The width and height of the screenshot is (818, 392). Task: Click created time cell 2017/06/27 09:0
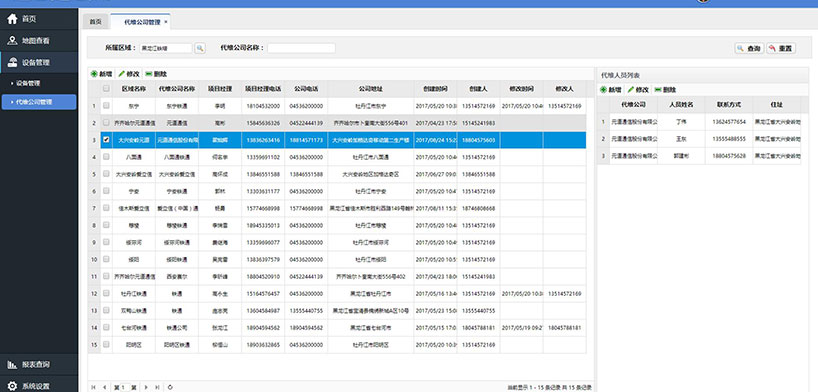coord(435,174)
